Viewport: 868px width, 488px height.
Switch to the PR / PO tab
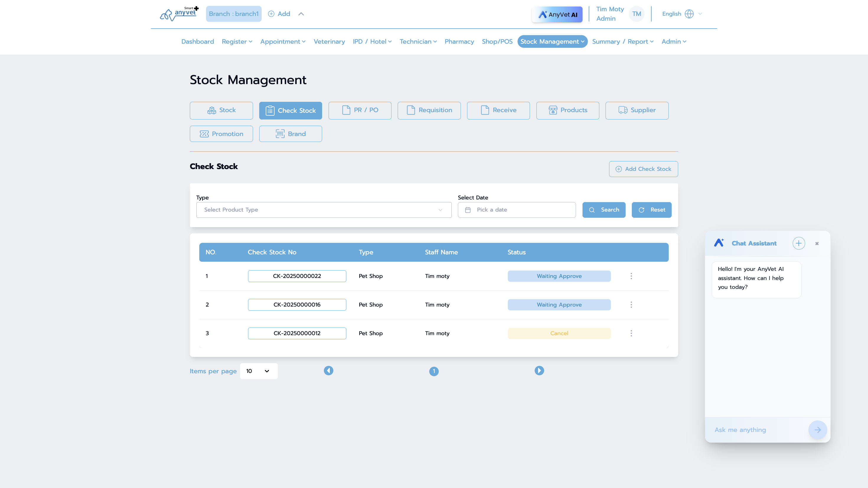click(x=360, y=110)
